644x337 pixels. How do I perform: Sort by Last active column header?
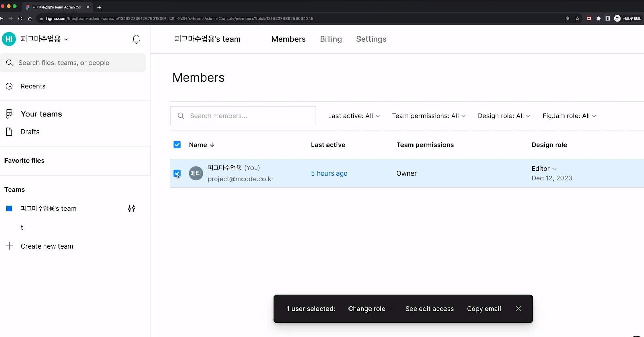(328, 145)
